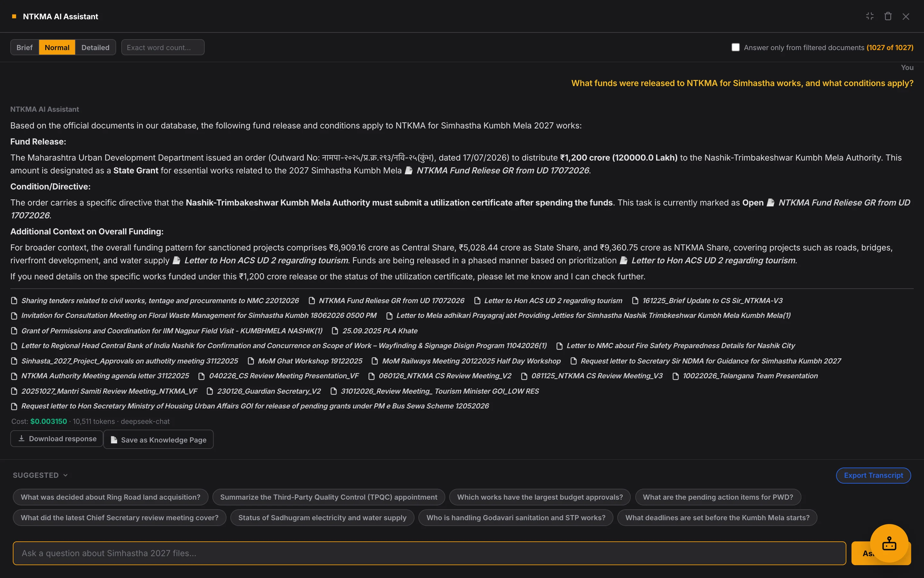Focus the Ask a question input box

(429, 553)
